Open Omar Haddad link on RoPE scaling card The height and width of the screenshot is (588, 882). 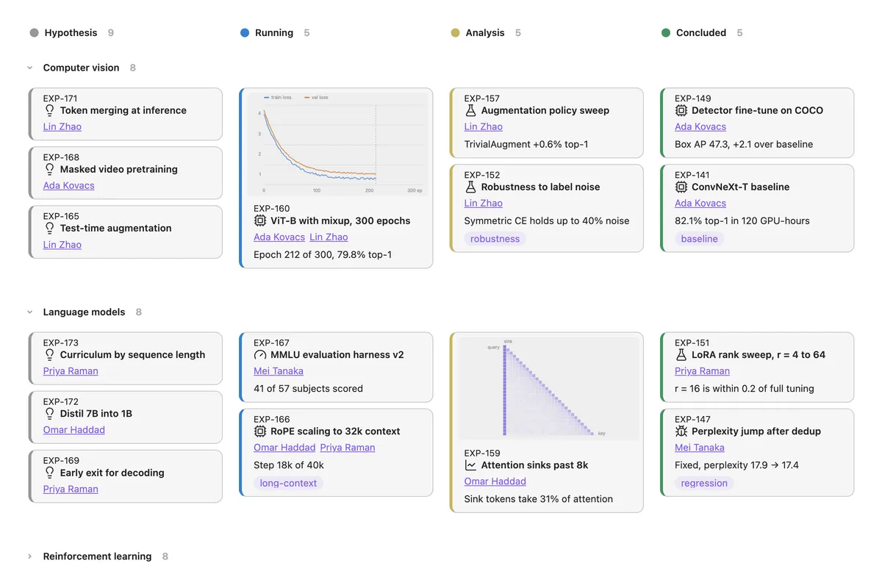[284, 447]
